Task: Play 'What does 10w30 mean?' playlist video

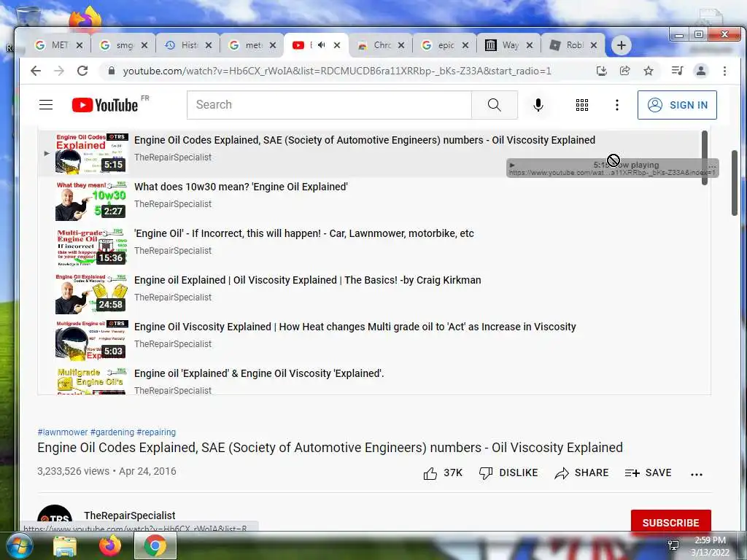Action: point(241,187)
